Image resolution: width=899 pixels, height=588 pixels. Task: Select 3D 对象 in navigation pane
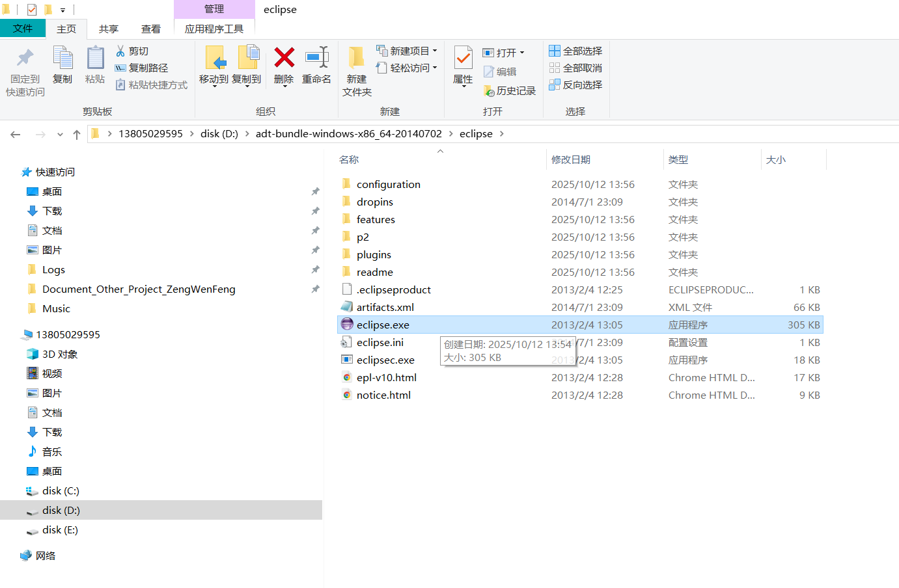(x=59, y=354)
